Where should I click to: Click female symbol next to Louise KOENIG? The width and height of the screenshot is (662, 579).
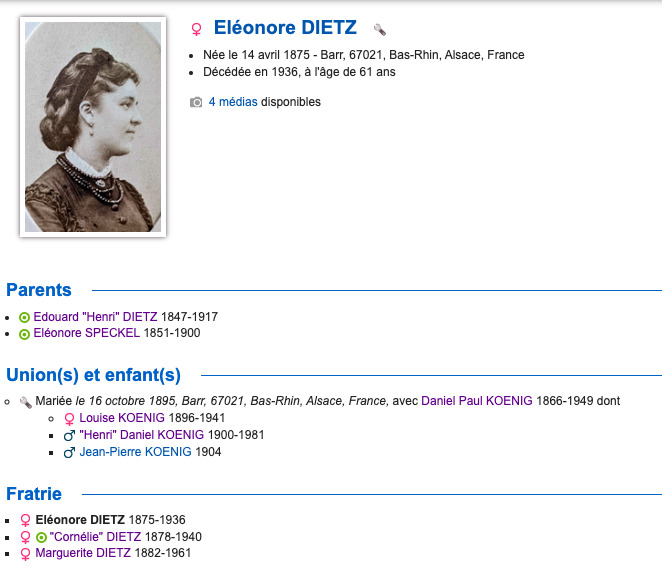69,418
